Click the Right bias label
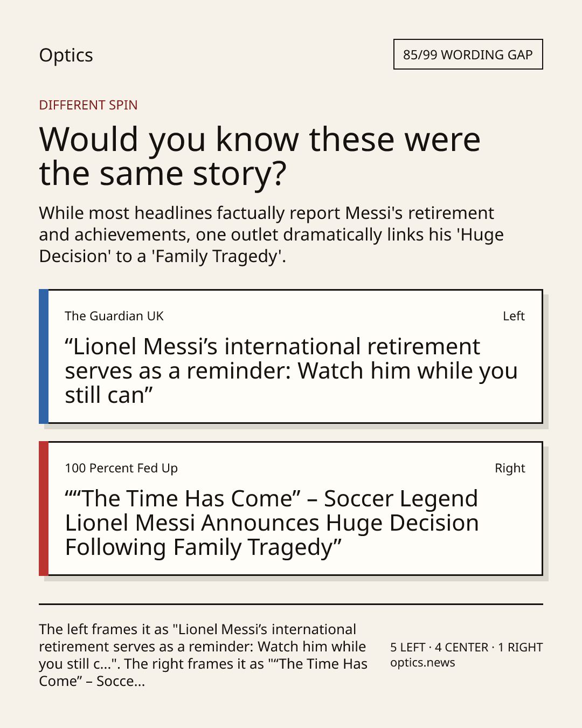This screenshot has height=728, width=582. 510,468
